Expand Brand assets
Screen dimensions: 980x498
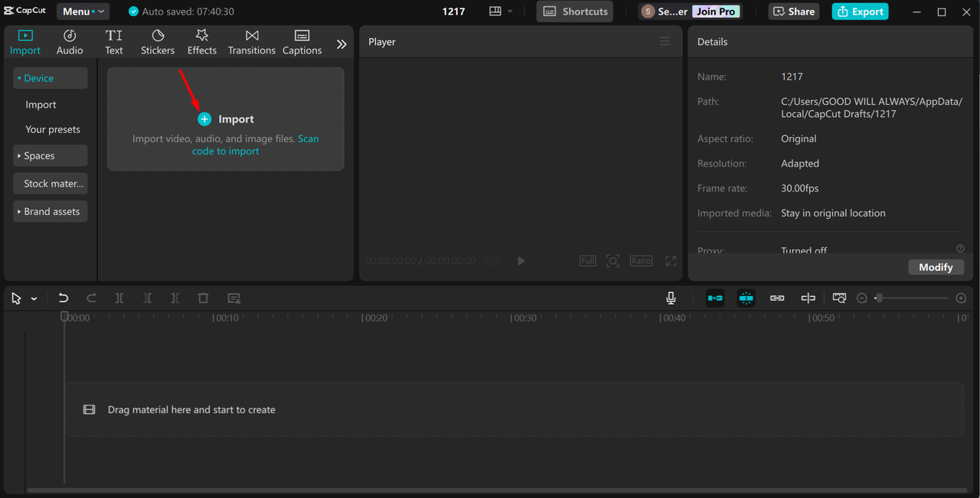coord(51,211)
